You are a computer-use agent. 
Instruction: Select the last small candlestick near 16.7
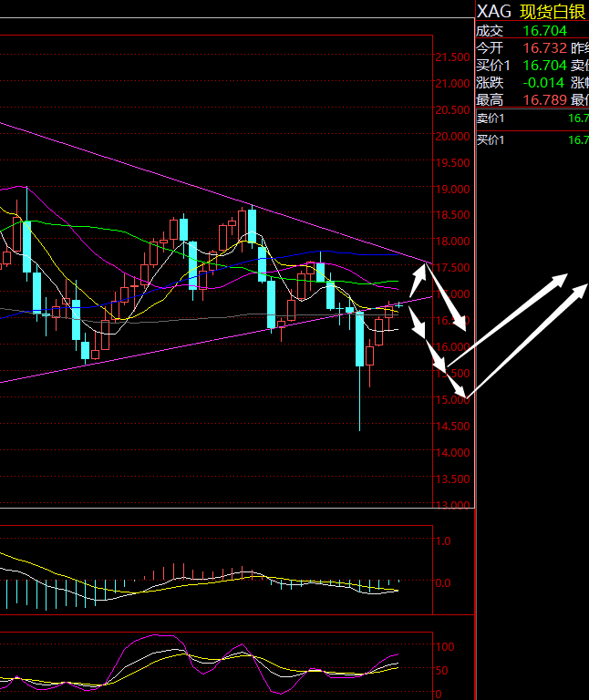pos(398,305)
